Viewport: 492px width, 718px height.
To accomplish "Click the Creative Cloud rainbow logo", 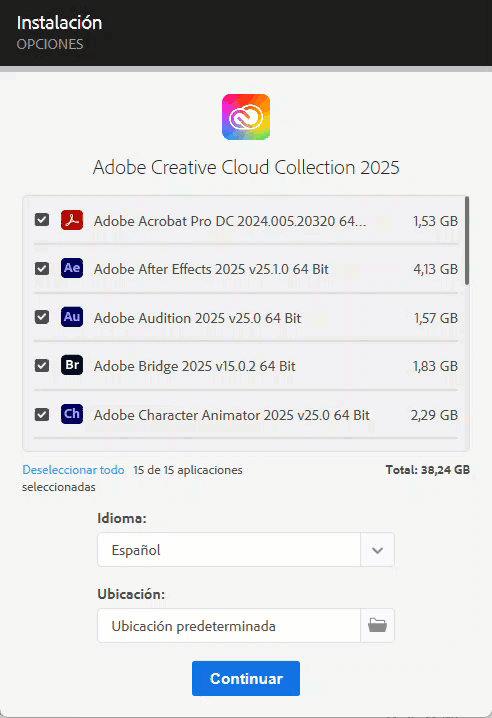I will tap(246, 117).
